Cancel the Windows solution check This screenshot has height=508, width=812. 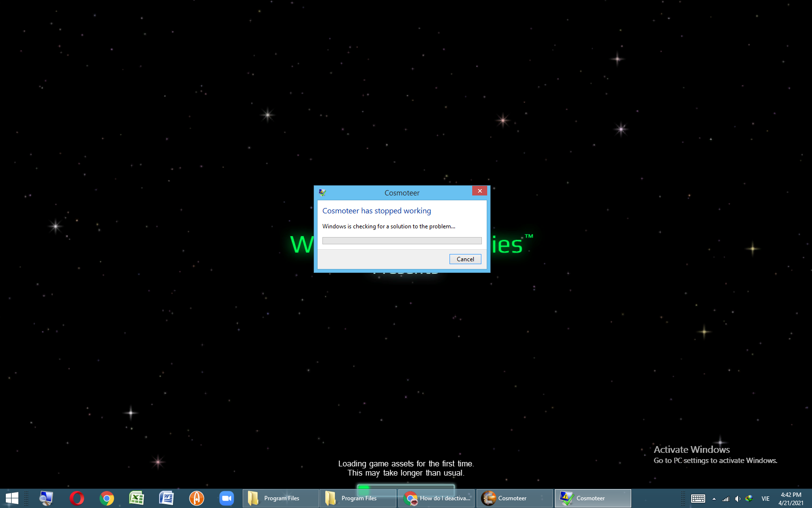pos(465,259)
